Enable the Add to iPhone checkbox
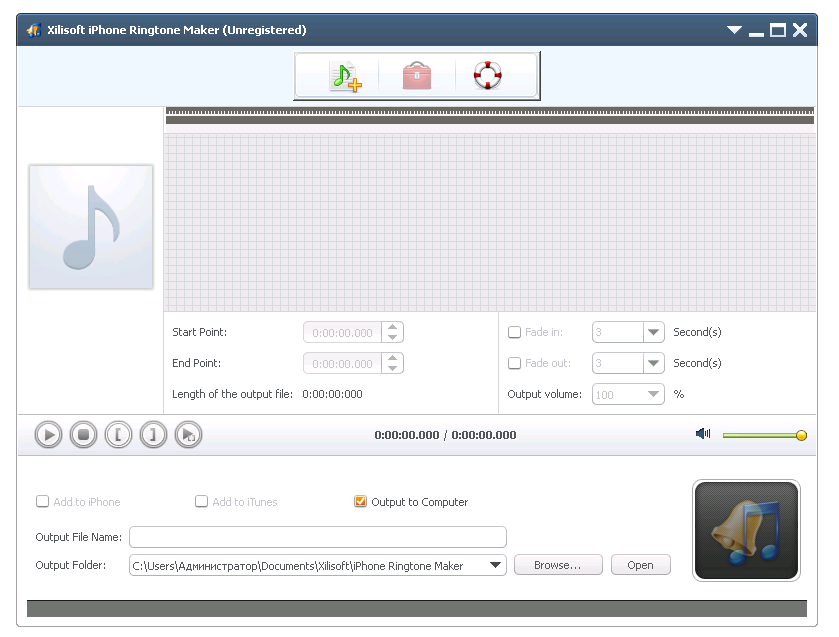 click(42, 501)
